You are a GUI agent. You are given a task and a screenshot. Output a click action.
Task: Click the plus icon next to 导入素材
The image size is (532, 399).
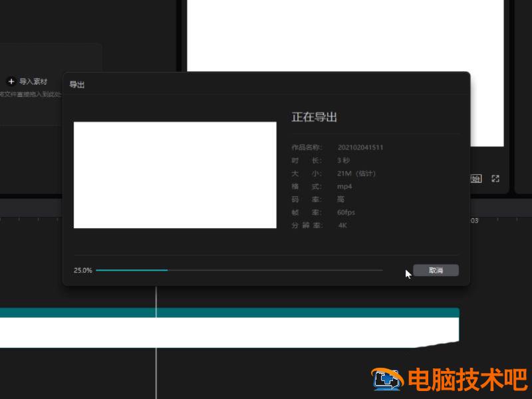coord(11,81)
